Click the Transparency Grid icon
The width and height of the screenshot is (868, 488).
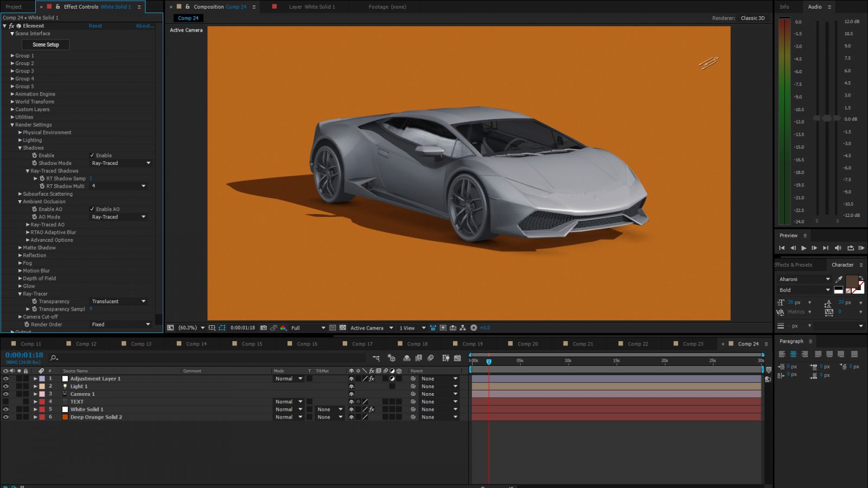tap(342, 328)
